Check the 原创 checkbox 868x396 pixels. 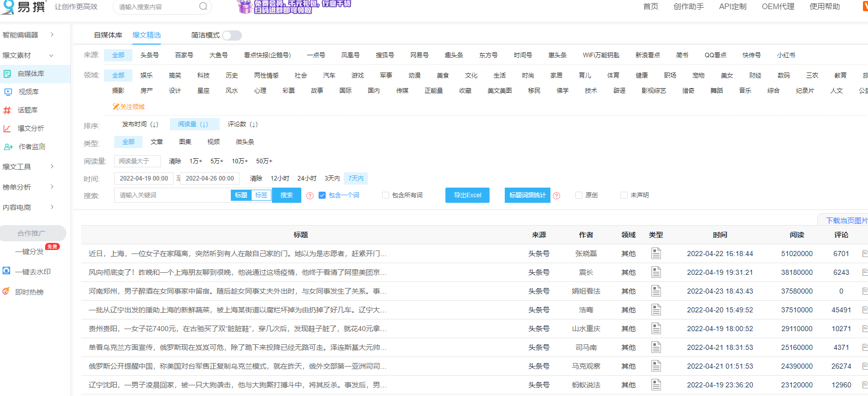pyautogui.click(x=579, y=195)
